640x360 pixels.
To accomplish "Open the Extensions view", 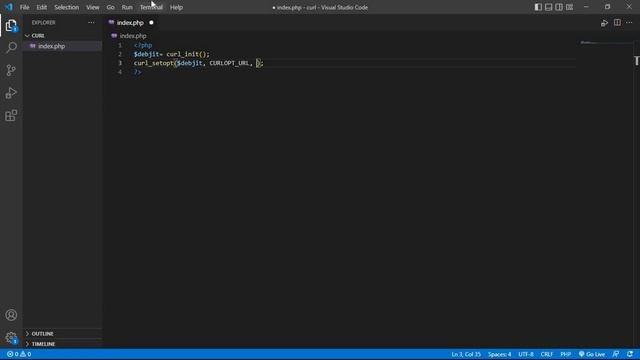I will point(11,116).
